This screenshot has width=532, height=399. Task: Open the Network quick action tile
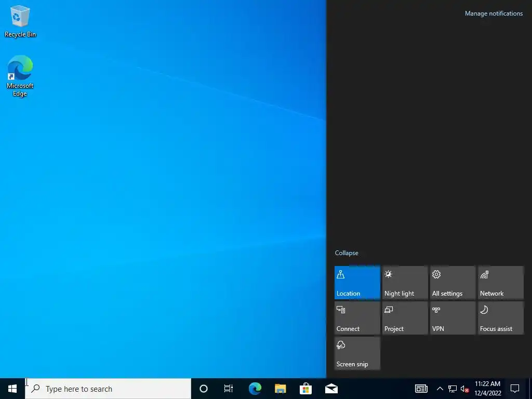[501, 283]
